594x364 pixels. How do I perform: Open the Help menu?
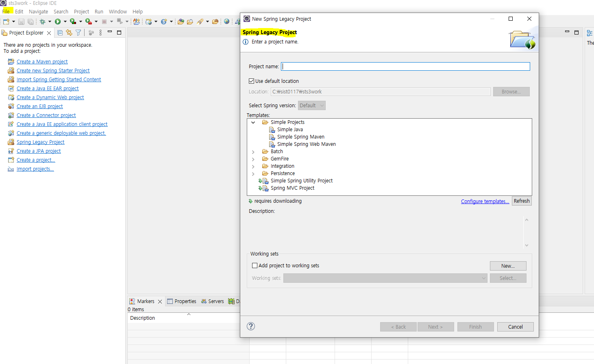pyautogui.click(x=137, y=11)
